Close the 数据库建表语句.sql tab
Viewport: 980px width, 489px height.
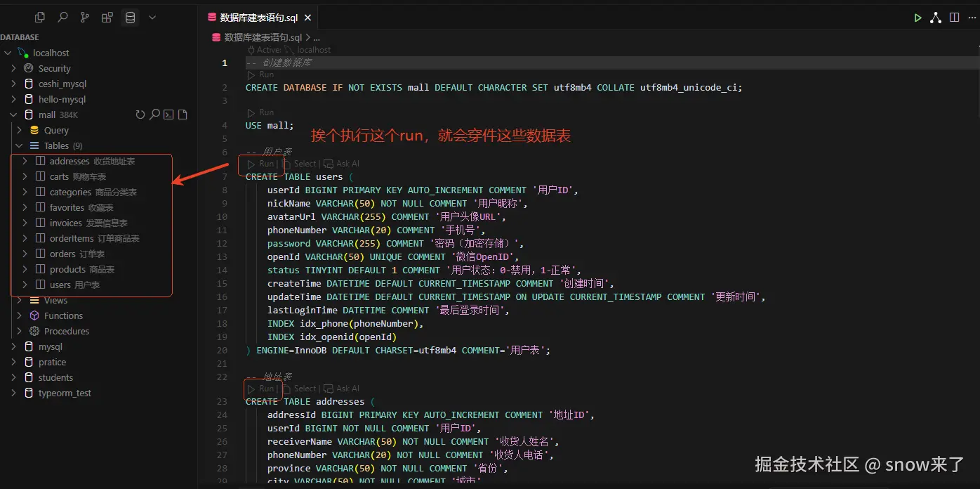point(308,18)
